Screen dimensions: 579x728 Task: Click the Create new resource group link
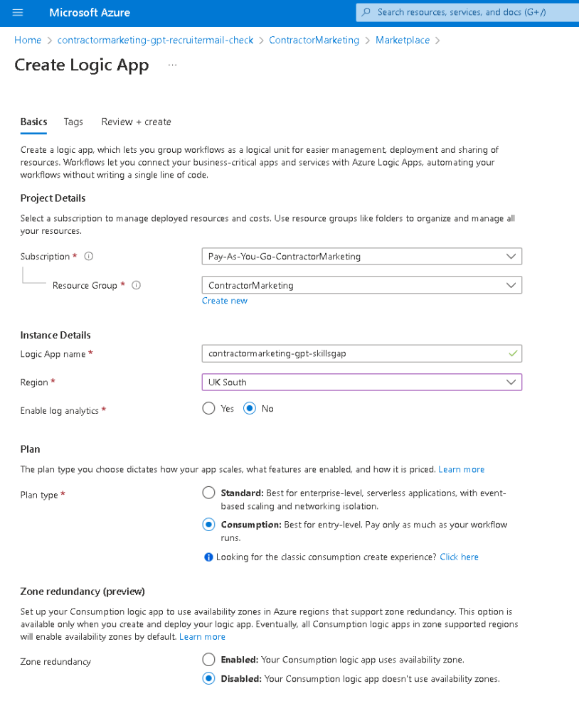coord(225,301)
